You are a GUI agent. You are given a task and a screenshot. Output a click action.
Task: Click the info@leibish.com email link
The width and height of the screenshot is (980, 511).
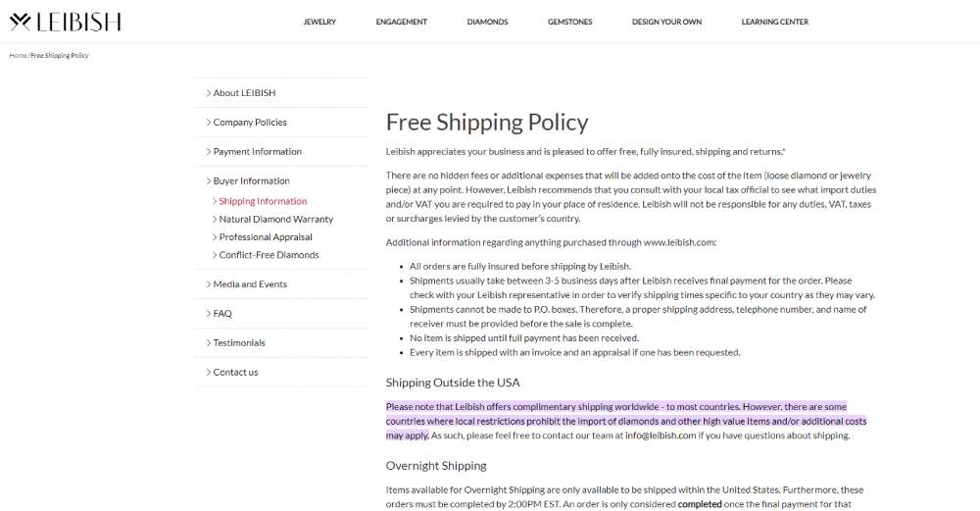click(x=661, y=435)
